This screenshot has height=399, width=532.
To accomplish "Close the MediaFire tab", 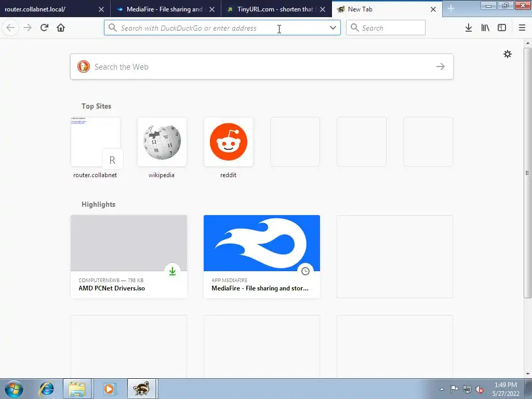I will (212, 9).
